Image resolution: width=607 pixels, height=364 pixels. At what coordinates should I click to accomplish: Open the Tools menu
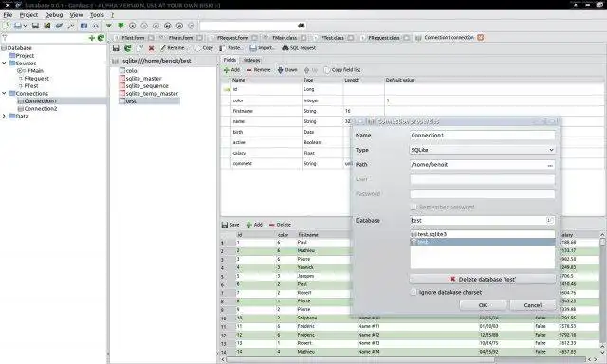click(97, 15)
